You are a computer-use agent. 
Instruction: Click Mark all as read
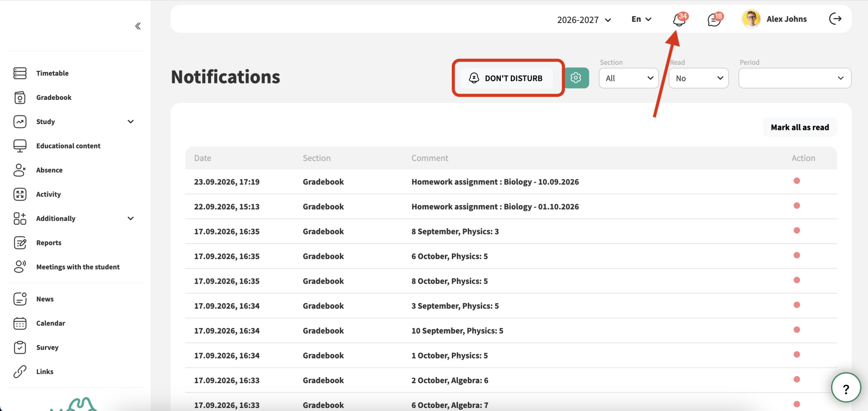800,127
